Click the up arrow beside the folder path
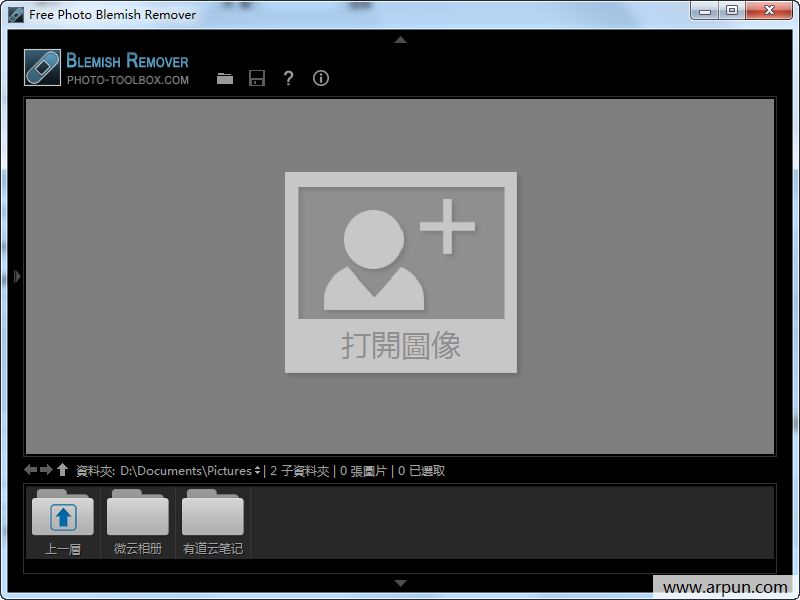Image resolution: width=800 pixels, height=600 pixels. tap(62, 470)
